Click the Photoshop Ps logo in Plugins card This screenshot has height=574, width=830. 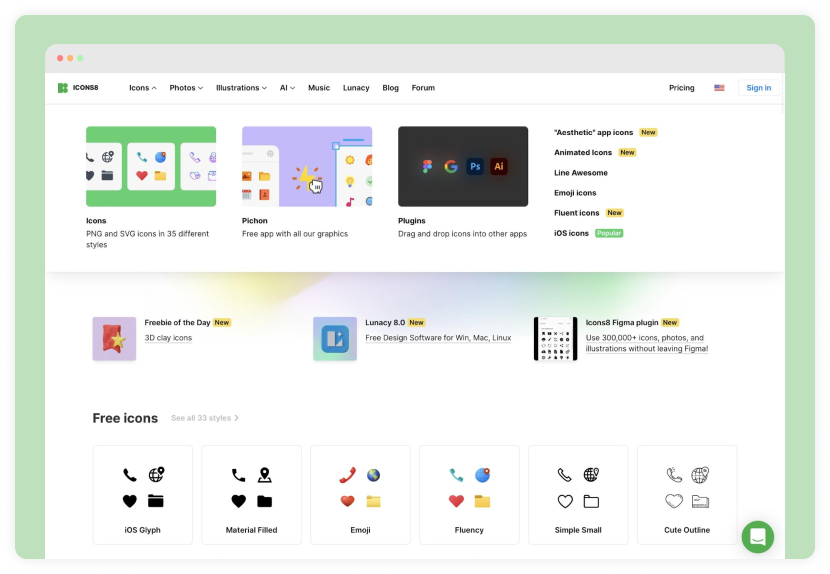coord(475,166)
